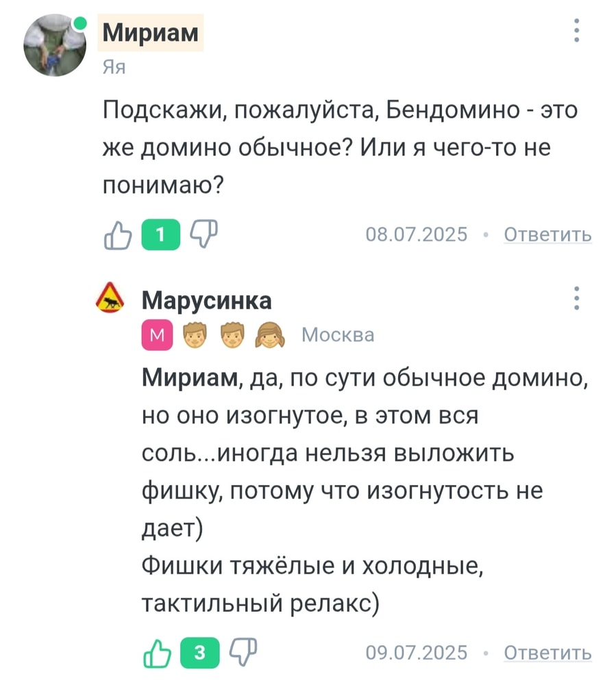Like Мириам's comment with thumbs up
The width and height of the screenshot is (616, 685).
pyautogui.click(x=117, y=234)
